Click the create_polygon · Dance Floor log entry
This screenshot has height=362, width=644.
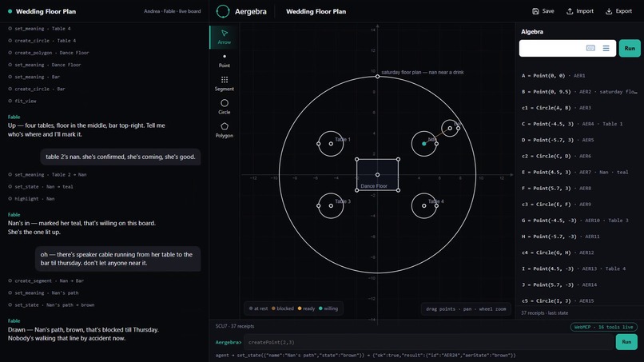point(49,53)
